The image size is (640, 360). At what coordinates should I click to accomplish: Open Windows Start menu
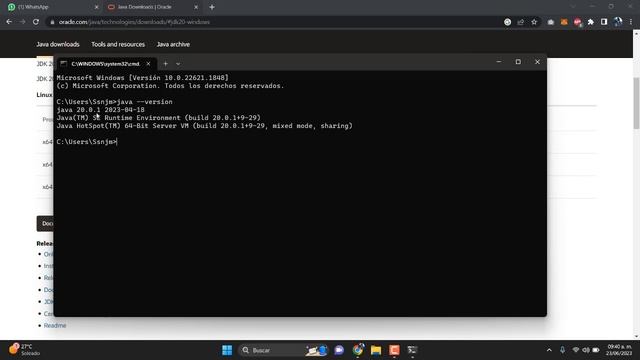pos(227,350)
